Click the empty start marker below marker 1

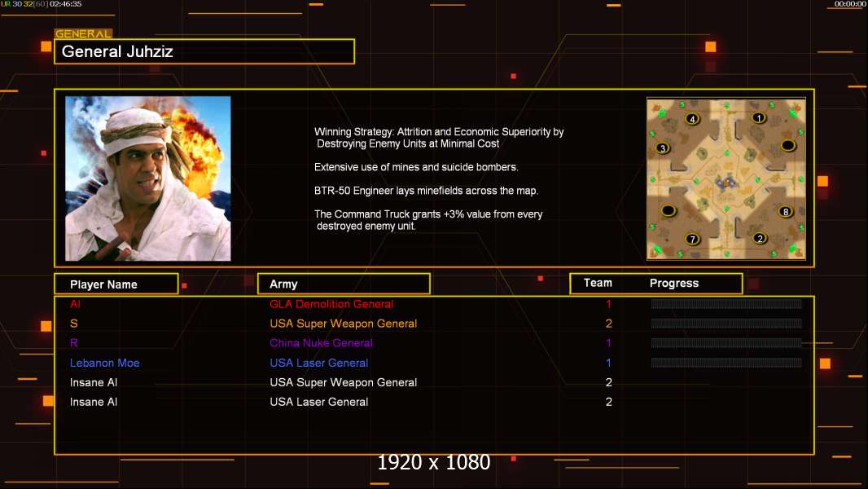[788, 146]
